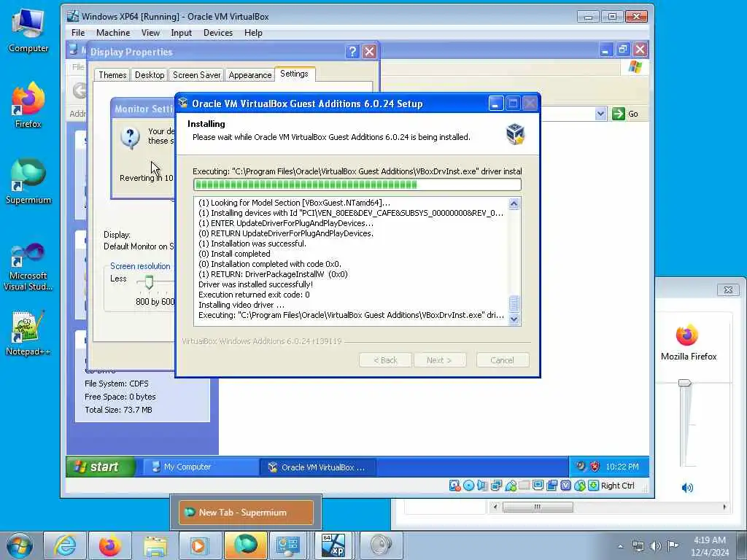This screenshot has height=560, width=747.
Task: Click the mouse integration icon in VirtualBox status bar
Action: click(579, 485)
